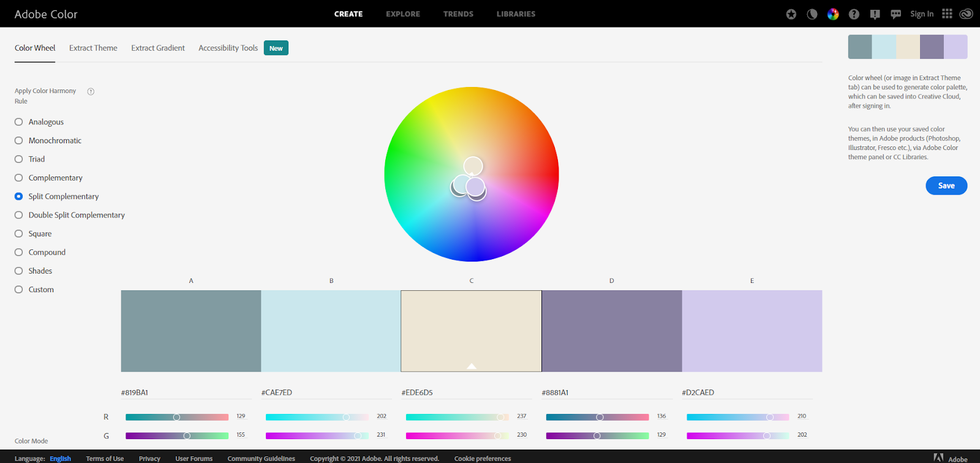Switch to the Color Wheel tab
The height and width of the screenshot is (463, 980).
pyautogui.click(x=35, y=48)
